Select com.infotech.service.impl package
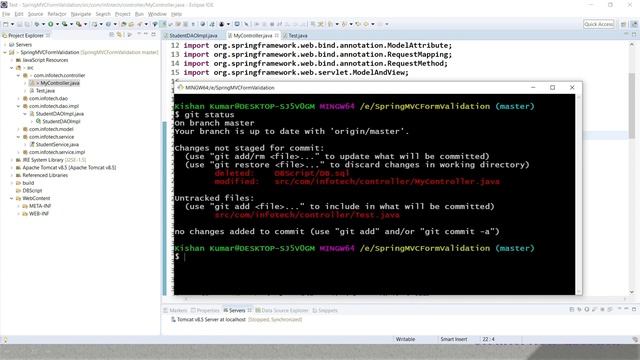Image resolution: width=640 pixels, height=360 pixels. [x=53, y=152]
